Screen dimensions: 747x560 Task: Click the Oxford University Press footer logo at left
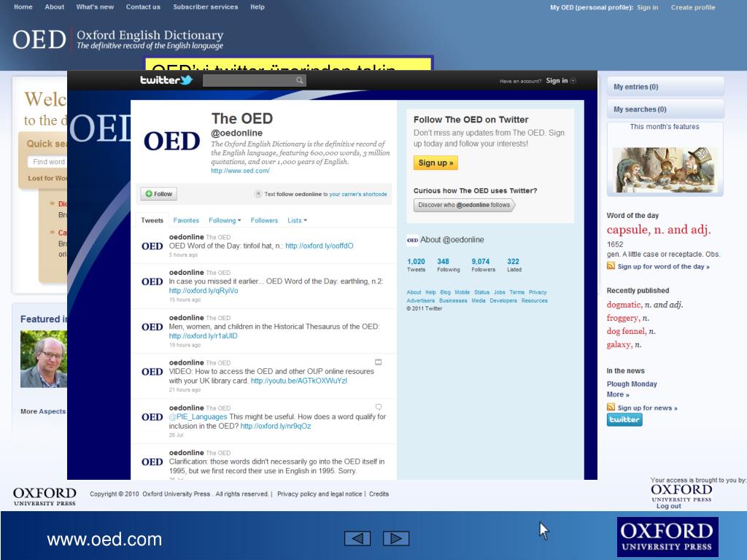click(44, 496)
